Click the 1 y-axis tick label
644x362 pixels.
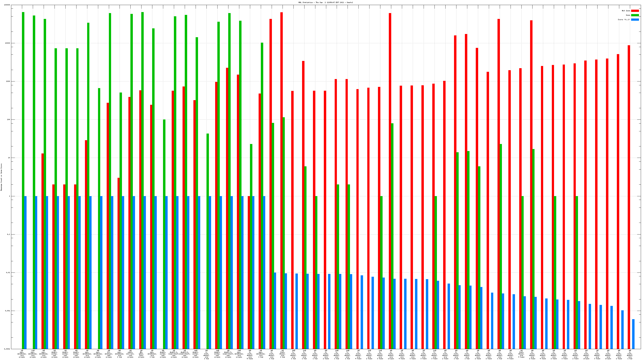[10, 196]
